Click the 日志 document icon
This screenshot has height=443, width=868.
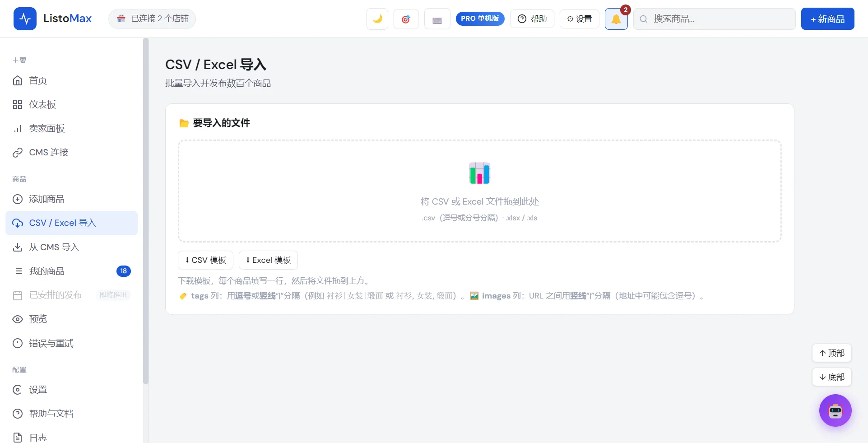pos(18,437)
